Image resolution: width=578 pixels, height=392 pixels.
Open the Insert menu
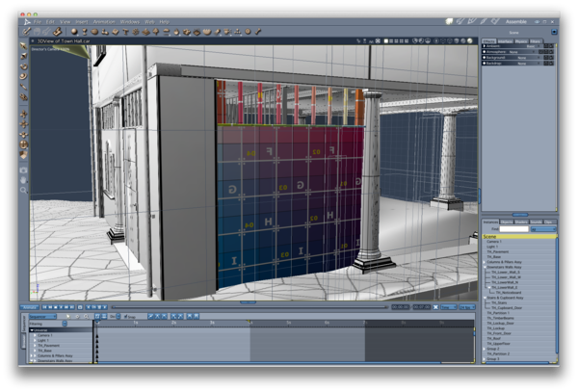pos(82,22)
